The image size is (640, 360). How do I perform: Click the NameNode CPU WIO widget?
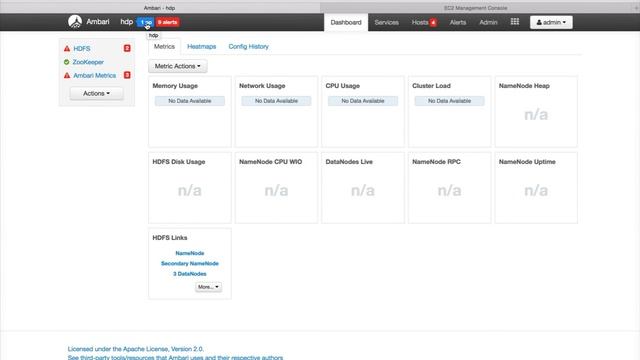click(x=276, y=188)
